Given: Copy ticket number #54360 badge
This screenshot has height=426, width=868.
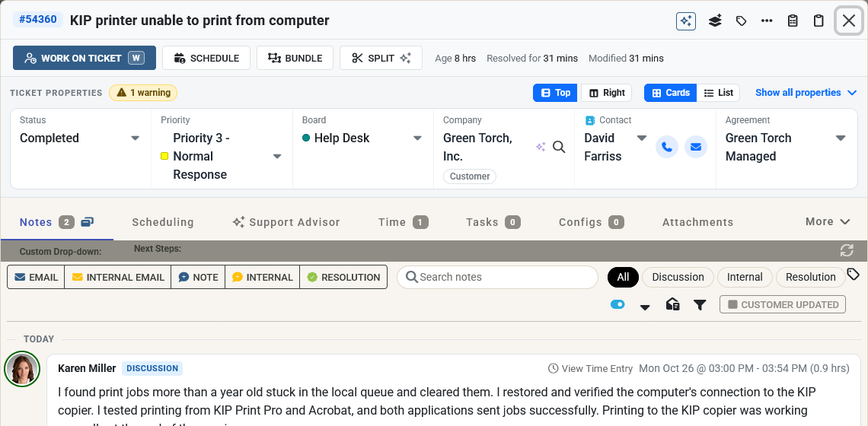Looking at the screenshot, I should [38, 20].
